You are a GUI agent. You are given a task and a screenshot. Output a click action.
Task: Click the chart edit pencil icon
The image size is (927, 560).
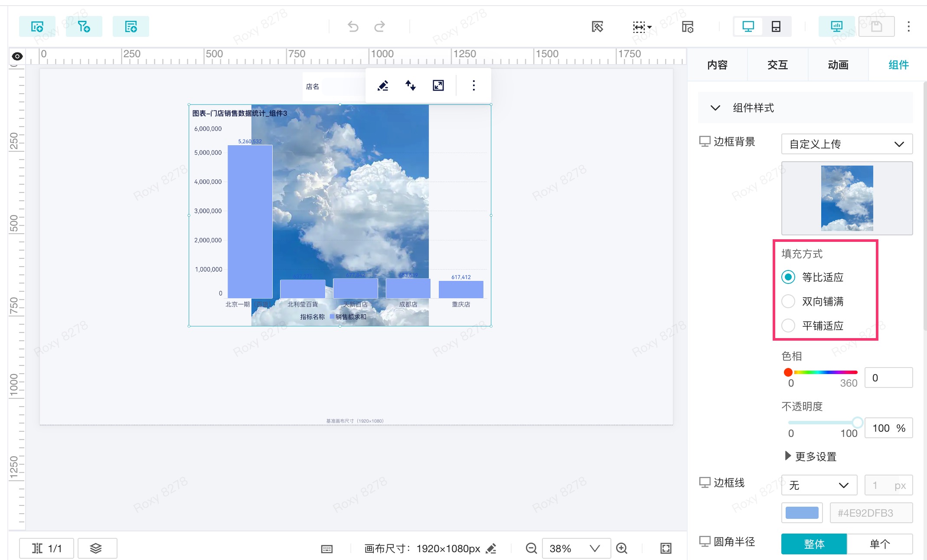click(383, 85)
